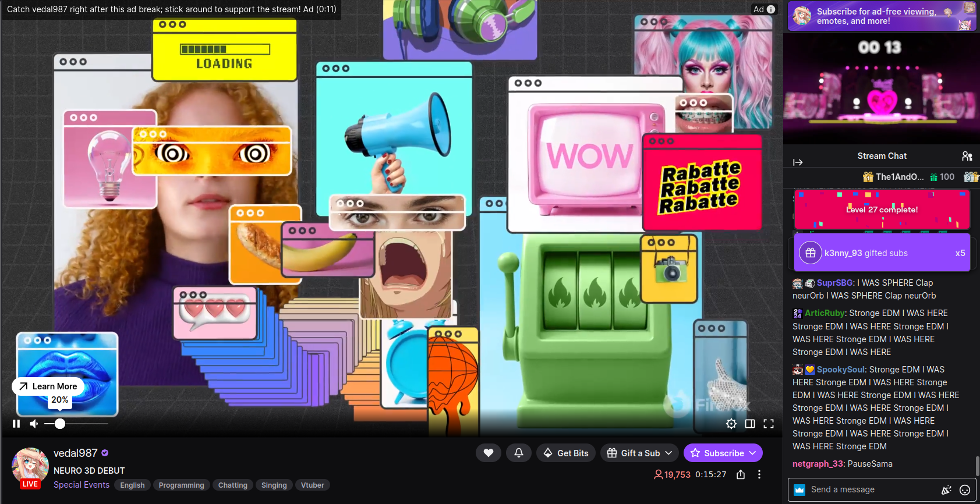This screenshot has height=504, width=980.
Task: Click the viewer count 19,753
Action: 672,475
